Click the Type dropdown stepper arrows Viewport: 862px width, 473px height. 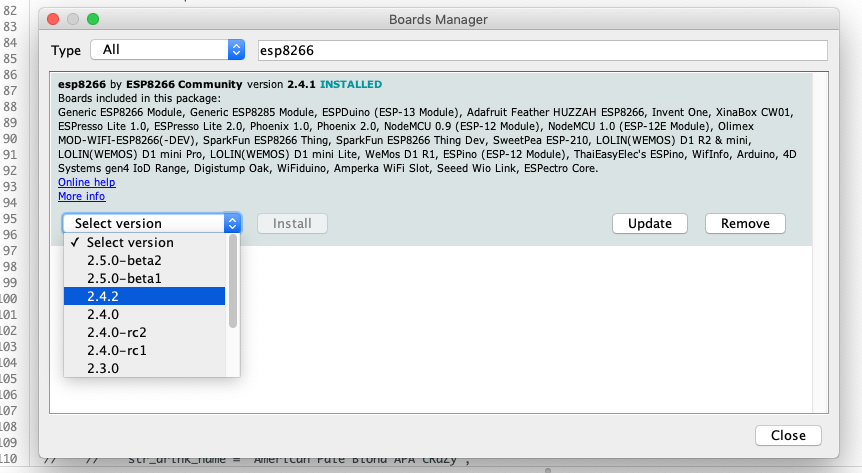pyautogui.click(x=236, y=50)
